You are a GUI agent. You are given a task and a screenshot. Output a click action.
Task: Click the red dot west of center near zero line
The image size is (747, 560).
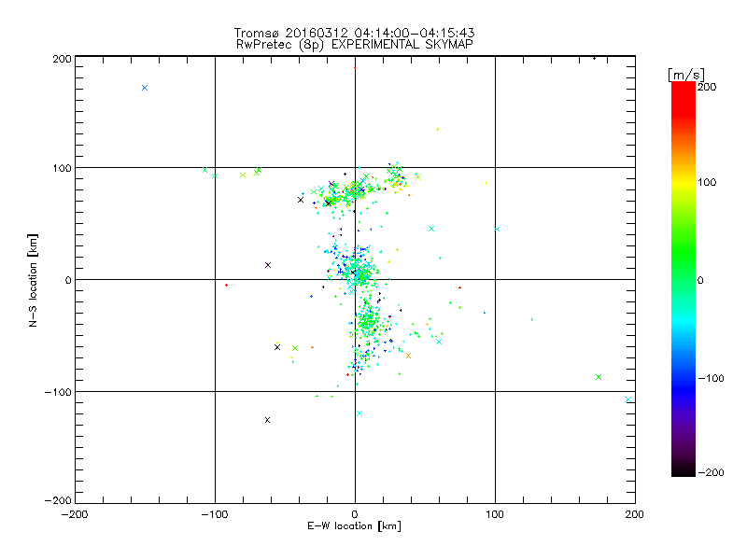[226, 286]
